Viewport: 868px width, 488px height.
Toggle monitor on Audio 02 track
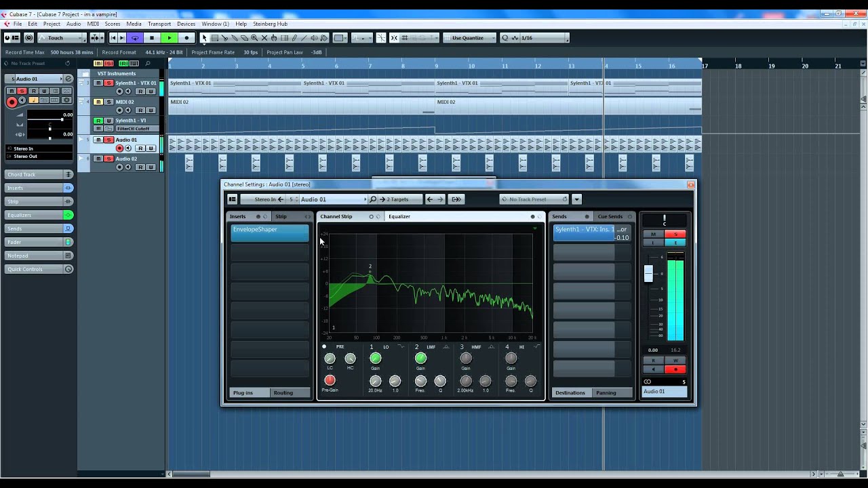(127, 167)
